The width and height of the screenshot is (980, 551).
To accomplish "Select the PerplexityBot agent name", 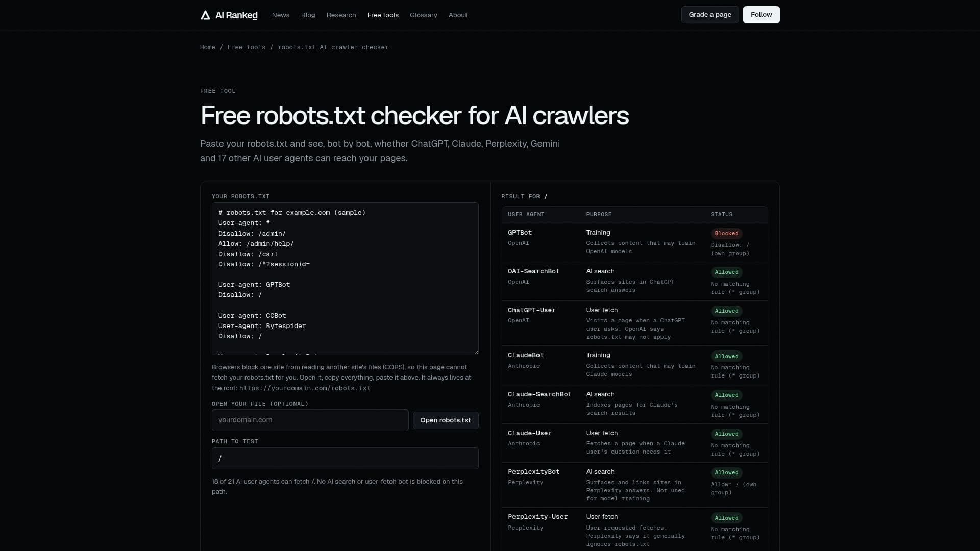I will pyautogui.click(x=534, y=472).
